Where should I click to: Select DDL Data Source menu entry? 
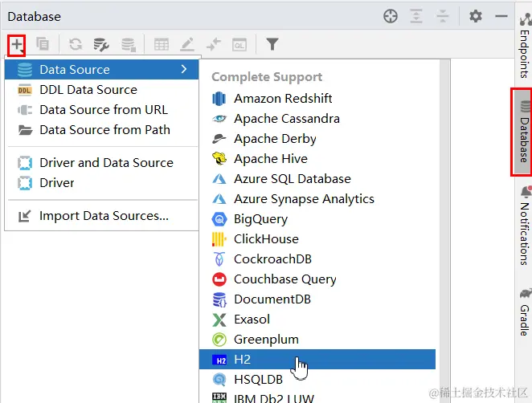tap(88, 90)
